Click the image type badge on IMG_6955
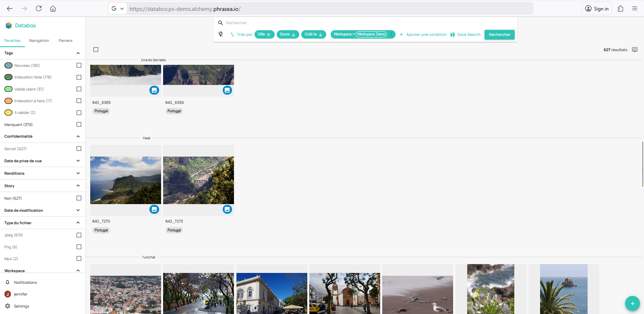Screen dimensions: 644x314 coord(154,90)
